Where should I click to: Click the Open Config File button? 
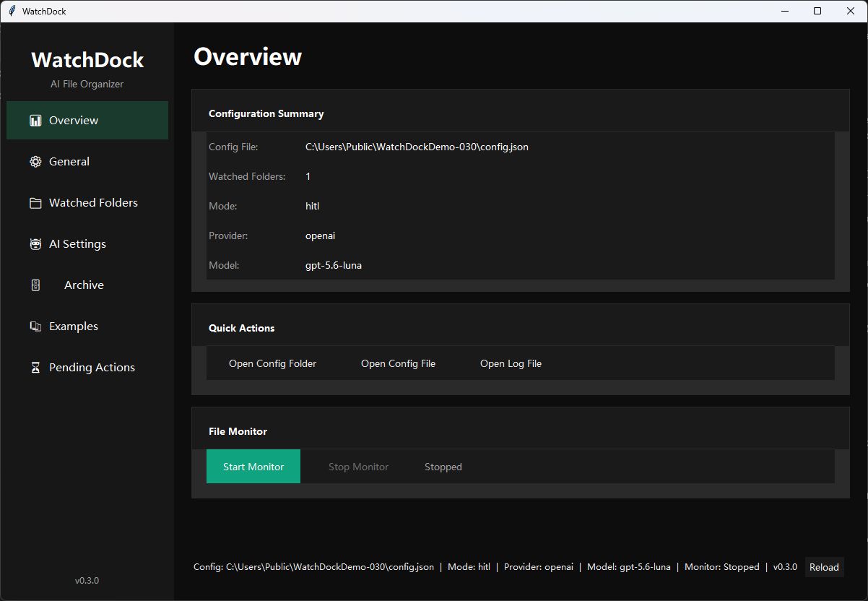coord(399,363)
